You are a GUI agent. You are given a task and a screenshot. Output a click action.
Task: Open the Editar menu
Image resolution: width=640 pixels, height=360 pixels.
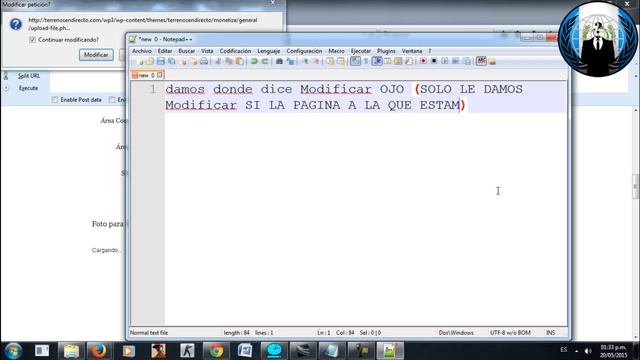(x=165, y=51)
